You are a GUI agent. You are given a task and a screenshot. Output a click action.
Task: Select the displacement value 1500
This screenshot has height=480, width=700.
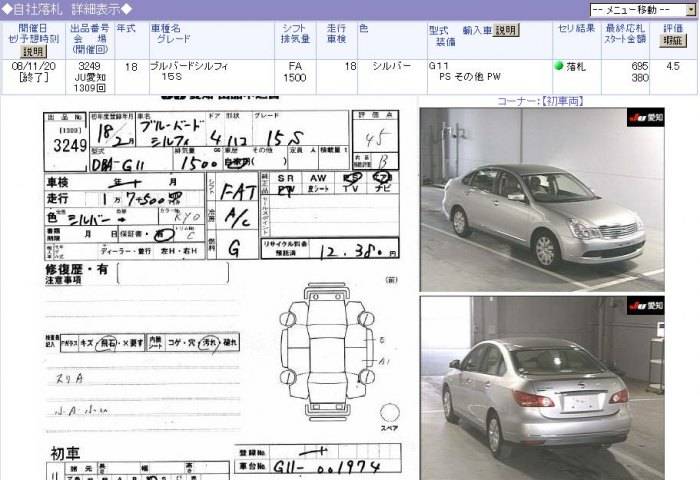(x=295, y=78)
